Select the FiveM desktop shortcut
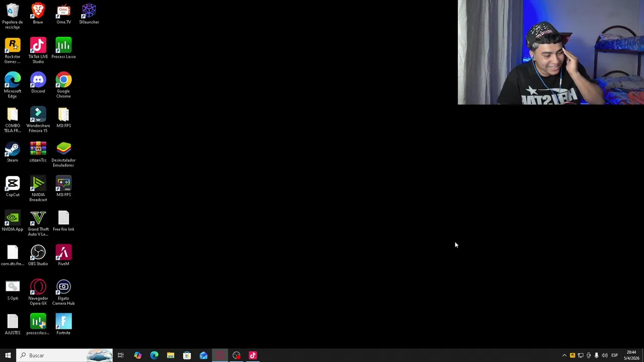This screenshot has width=644, height=362. [x=63, y=255]
